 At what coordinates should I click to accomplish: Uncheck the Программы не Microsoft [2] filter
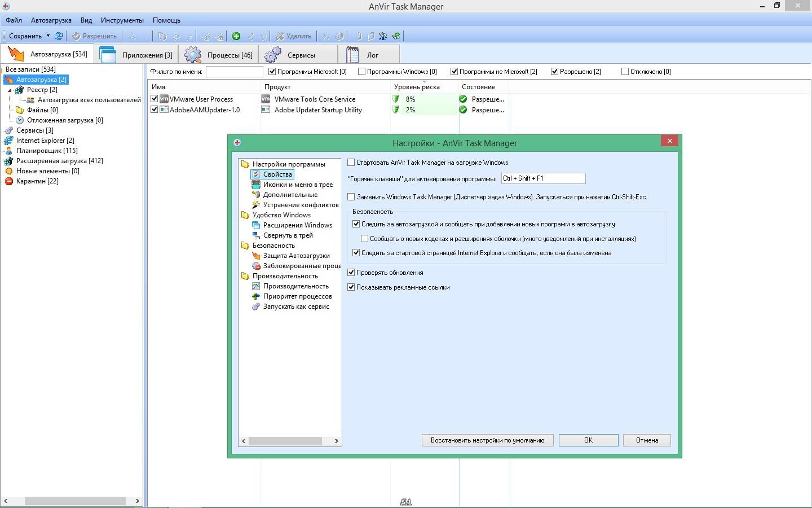[454, 72]
